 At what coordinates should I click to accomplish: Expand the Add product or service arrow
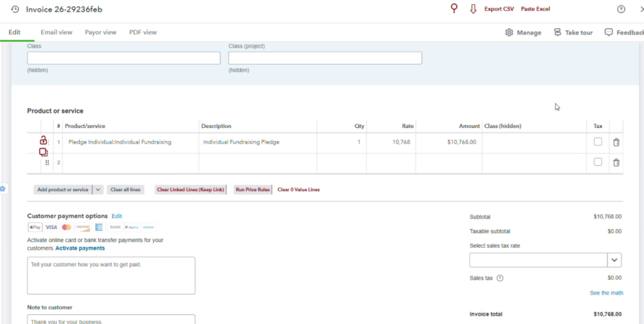pyautogui.click(x=98, y=190)
